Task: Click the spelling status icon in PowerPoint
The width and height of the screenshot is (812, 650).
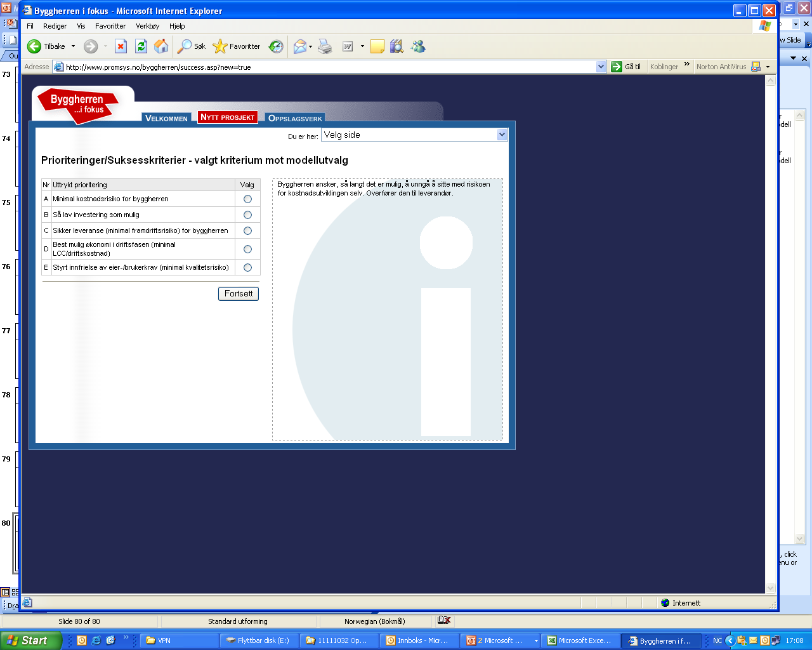Action: pos(444,620)
